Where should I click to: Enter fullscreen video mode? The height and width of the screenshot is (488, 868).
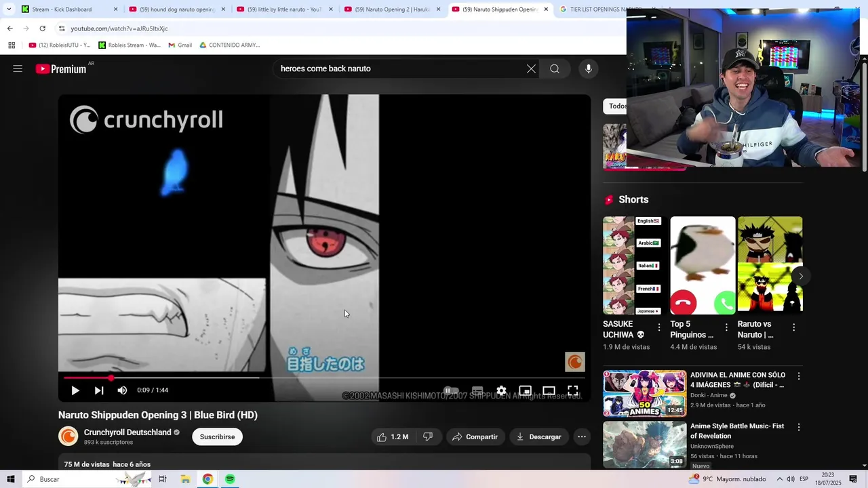pyautogui.click(x=573, y=391)
